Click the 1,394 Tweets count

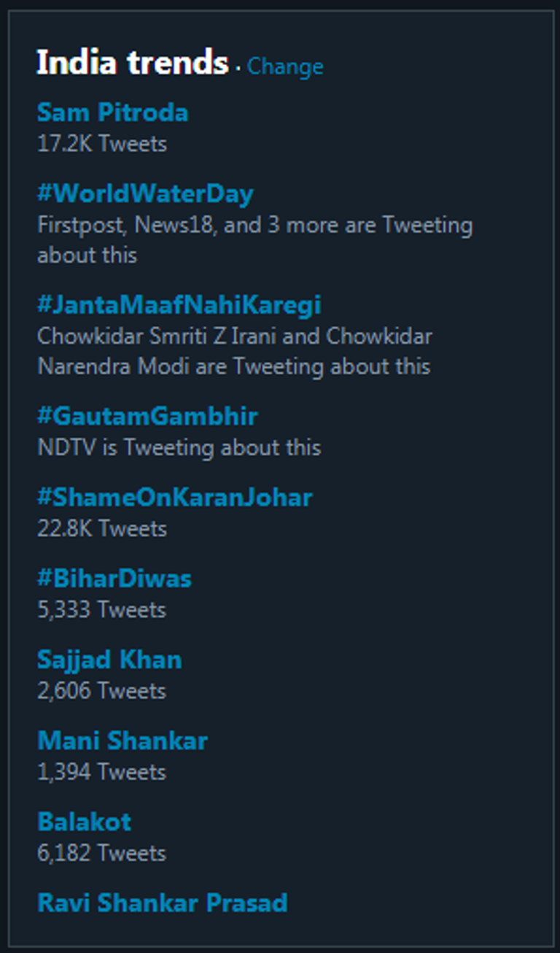coord(101,772)
